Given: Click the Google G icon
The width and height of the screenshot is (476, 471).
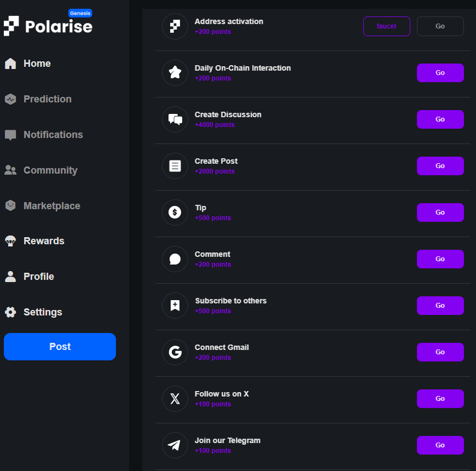Looking at the screenshot, I should pyautogui.click(x=175, y=352).
